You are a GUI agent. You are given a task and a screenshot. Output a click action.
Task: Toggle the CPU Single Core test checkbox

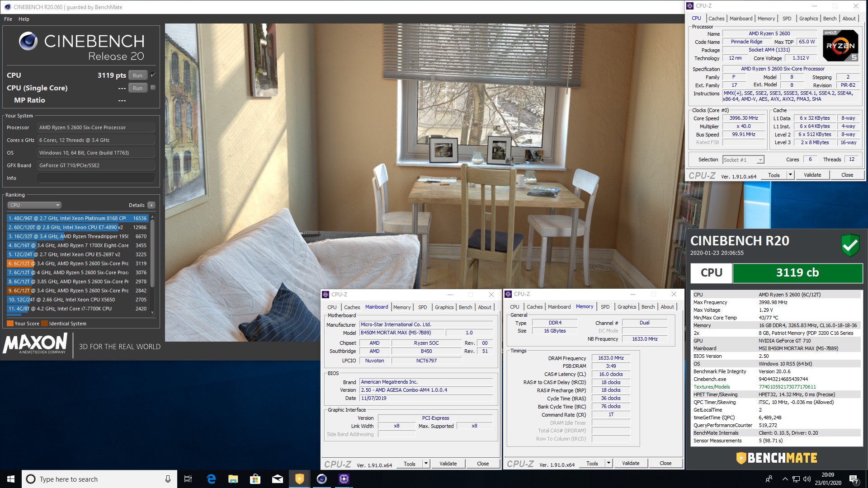[153, 88]
